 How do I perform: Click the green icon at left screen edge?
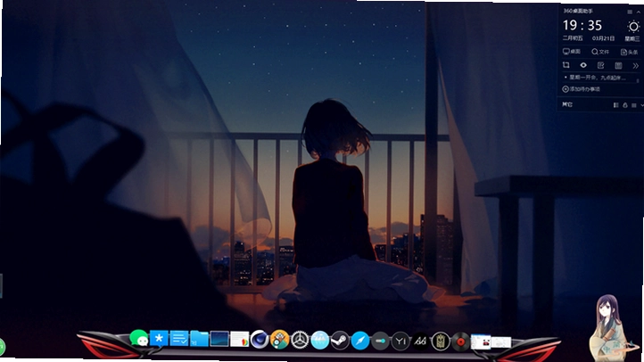point(2,347)
